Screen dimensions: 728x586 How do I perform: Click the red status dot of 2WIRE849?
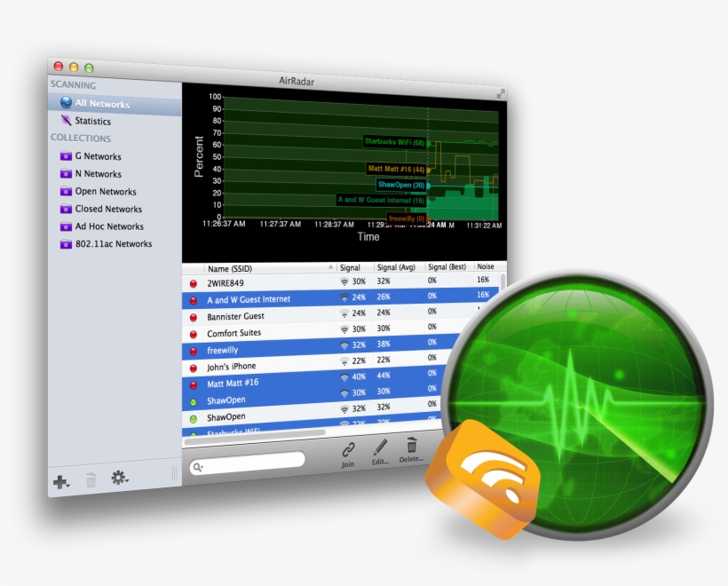(x=194, y=284)
